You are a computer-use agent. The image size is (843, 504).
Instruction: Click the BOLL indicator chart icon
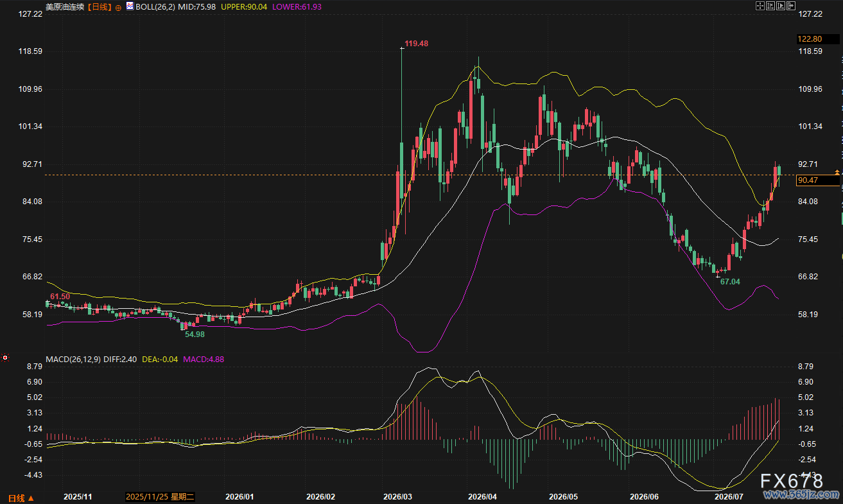point(129,6)
